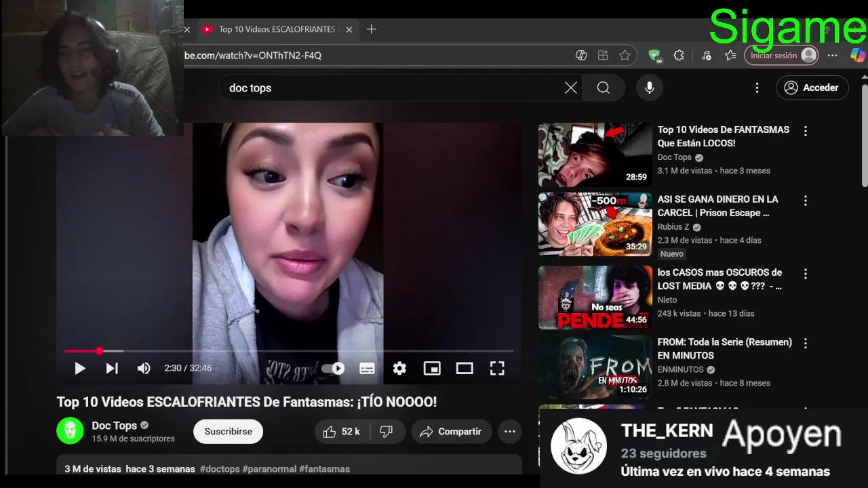
Task: Click the green shield extension icon
Action: pos(654,56)
